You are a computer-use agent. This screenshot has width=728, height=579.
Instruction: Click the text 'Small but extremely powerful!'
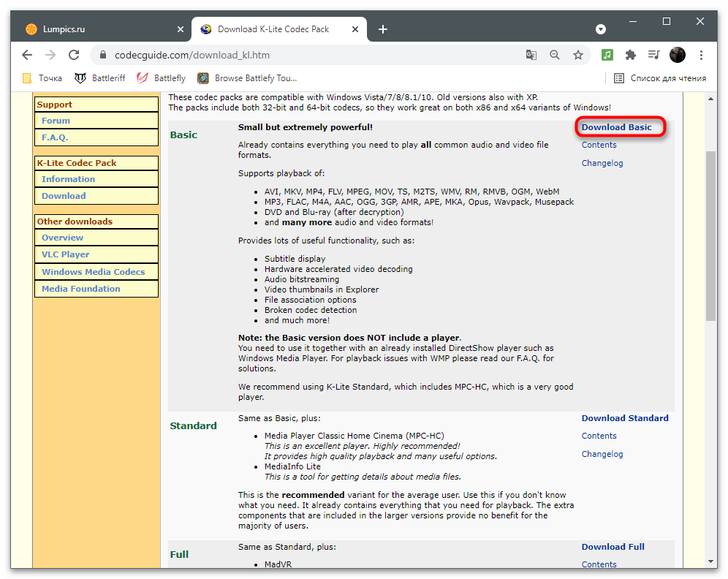305,127
